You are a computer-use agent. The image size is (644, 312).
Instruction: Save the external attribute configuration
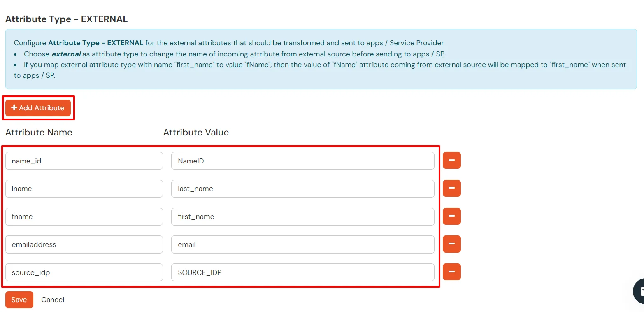click(19, 300)
